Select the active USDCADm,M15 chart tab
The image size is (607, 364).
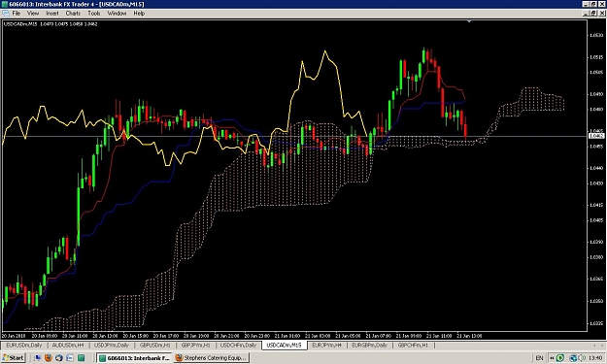[285, 345]
